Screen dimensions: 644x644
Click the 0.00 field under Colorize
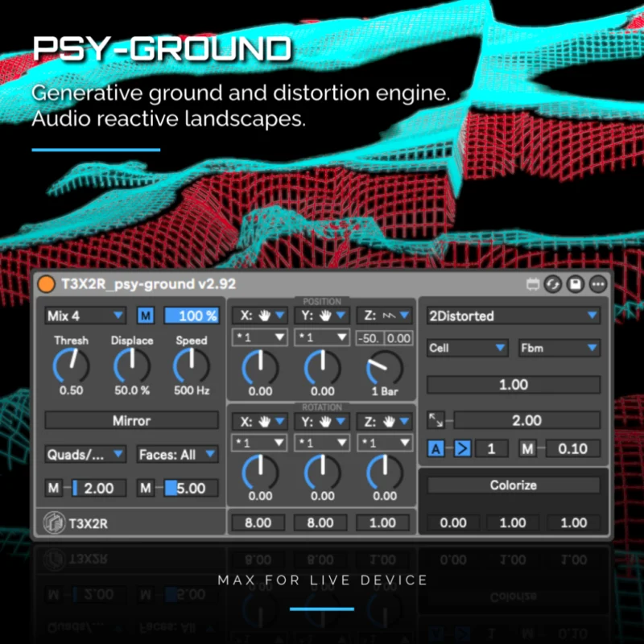click(x=453, y=522)
